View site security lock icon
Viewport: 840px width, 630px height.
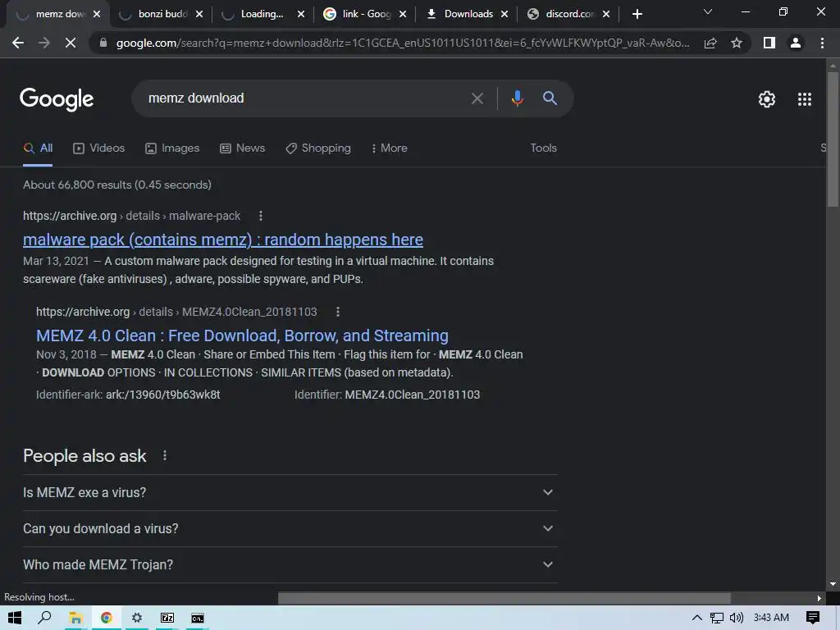click(103, 43)
